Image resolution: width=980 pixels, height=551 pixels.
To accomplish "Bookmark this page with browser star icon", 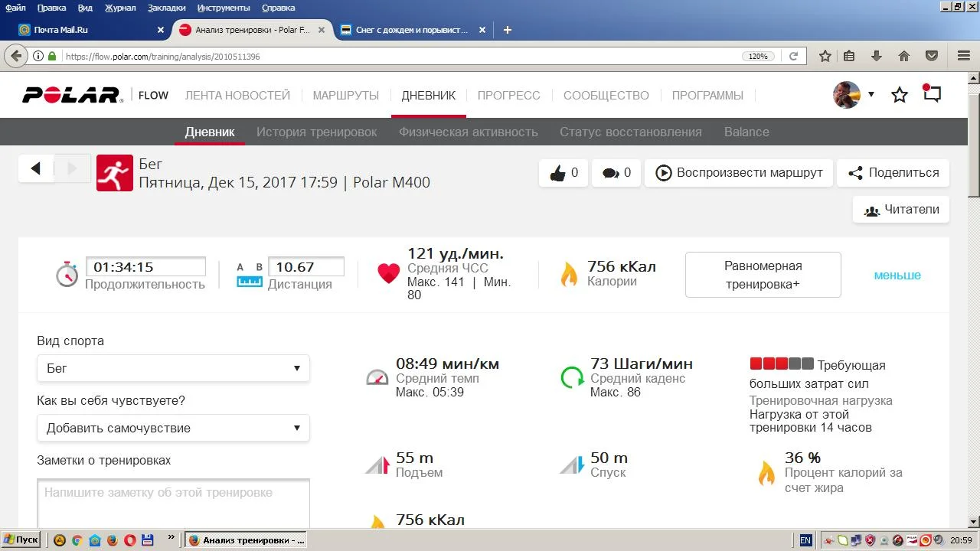I will coord(825,56).
